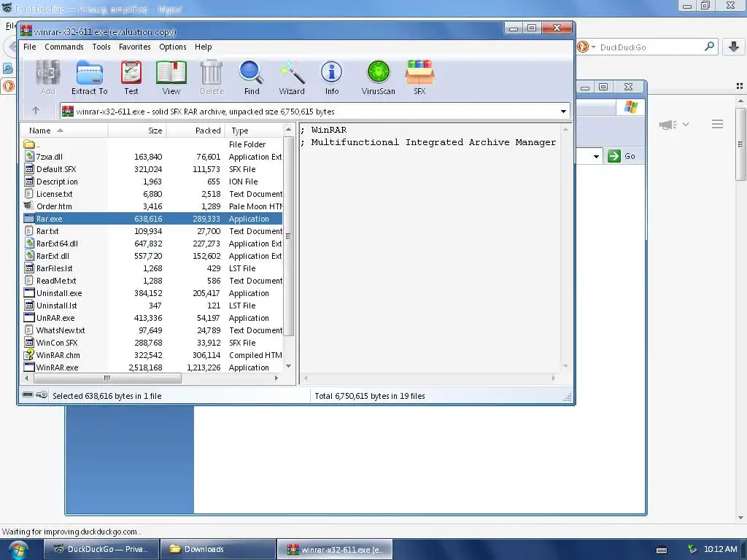Screen dimensions: 747x560
Task: Open the Help menu
Action: pyautogui.click(x=203, y=47)
